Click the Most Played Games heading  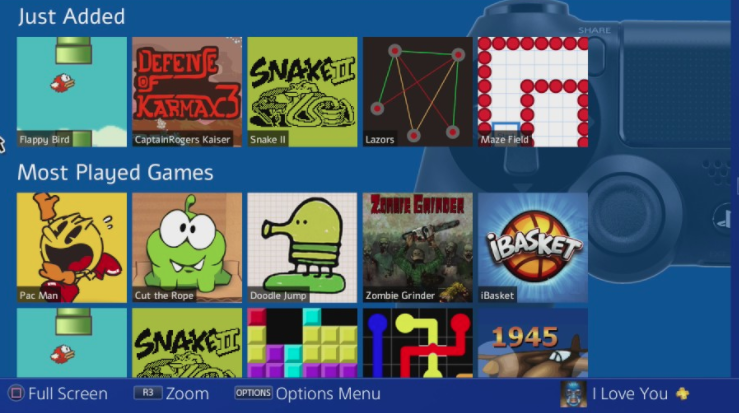click(115, 173)
